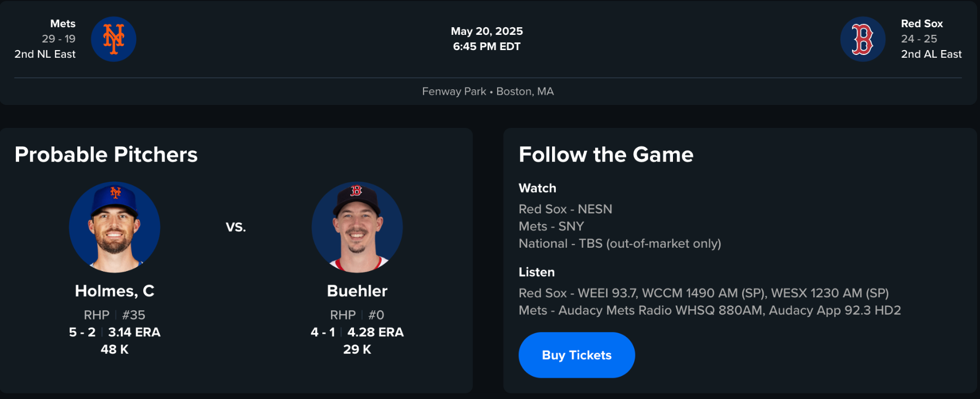Select the Mets team name in header
This screenshot has width=980, height=399.
(x=63, y=23)
